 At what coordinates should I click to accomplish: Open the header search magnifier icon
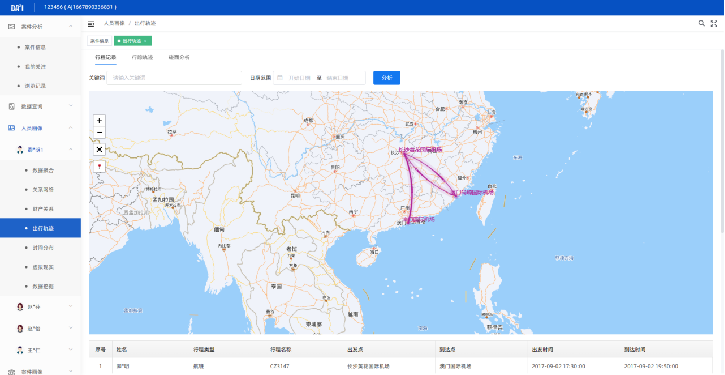click(701, 23)
